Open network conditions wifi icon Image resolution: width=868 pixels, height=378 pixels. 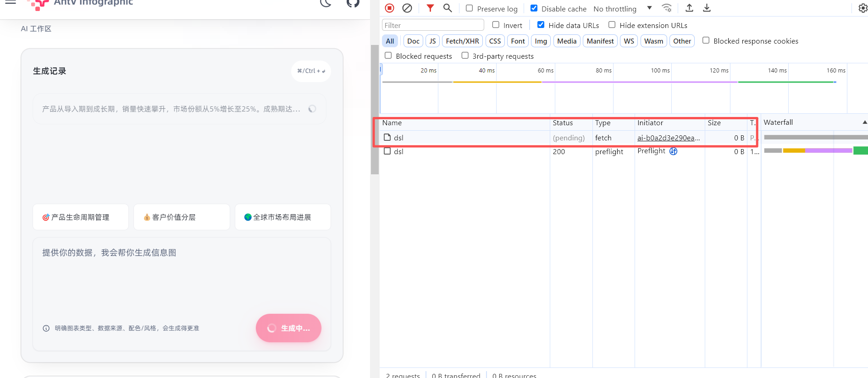click(x=667, y=8)
